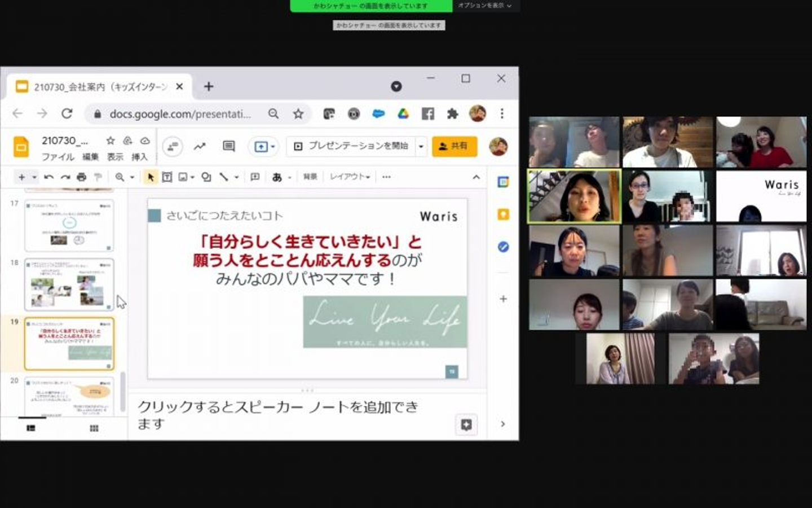This screenshot has height=508, width=812.
Task: Open Google Calendar in the side panel
Action: (x=503, y=182)
